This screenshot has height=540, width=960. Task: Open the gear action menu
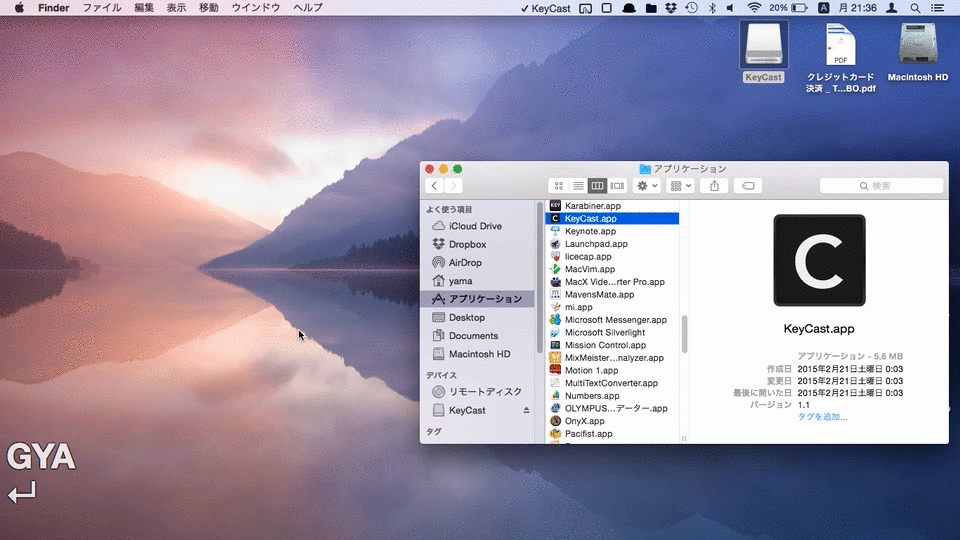pyautogui.click(x=647, y=186)
